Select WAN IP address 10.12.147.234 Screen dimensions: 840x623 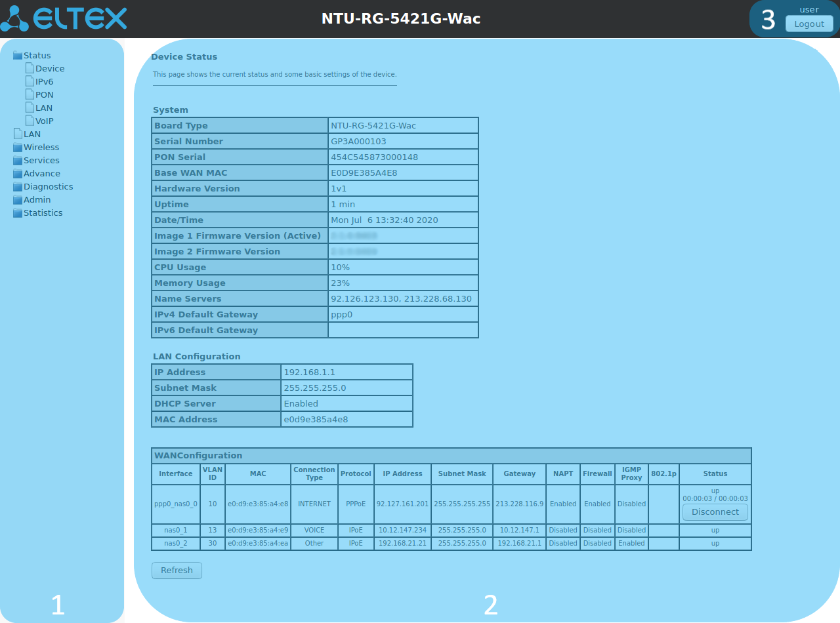point(402,531)
